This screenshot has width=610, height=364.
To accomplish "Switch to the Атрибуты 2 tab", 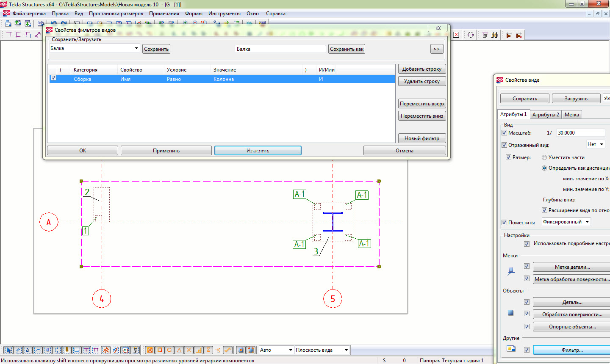I will 545,114.
